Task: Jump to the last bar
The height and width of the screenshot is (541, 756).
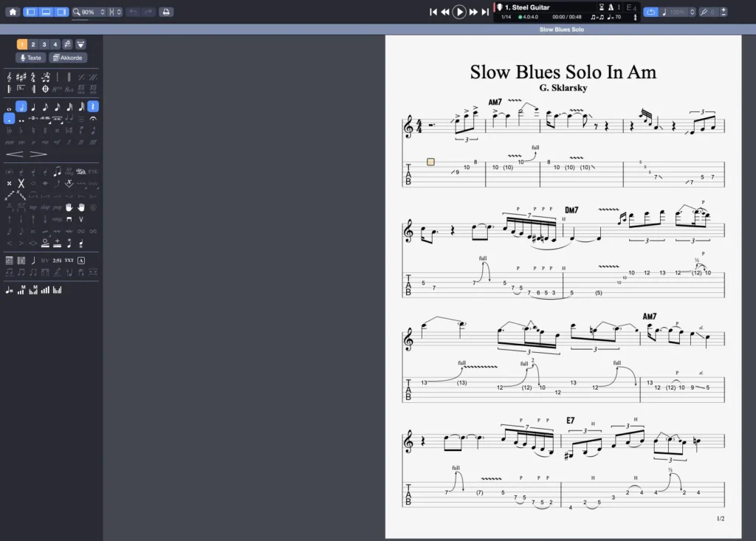Action: 485,12
